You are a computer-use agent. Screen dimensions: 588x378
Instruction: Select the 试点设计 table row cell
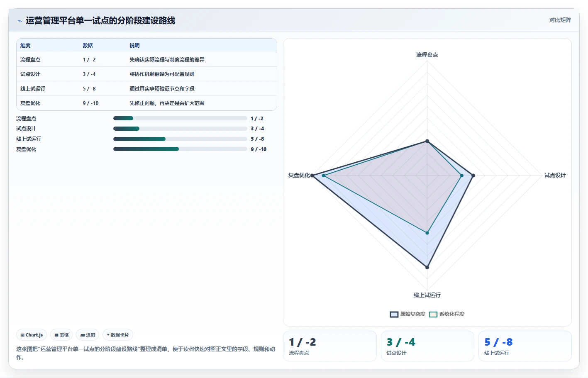(30, 74)
